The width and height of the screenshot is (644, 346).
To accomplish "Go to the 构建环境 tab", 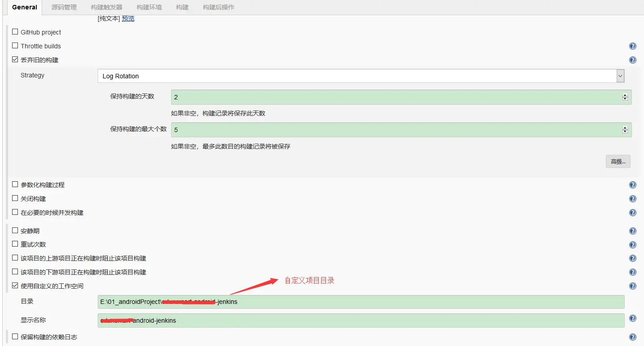I will coord(149,7).
